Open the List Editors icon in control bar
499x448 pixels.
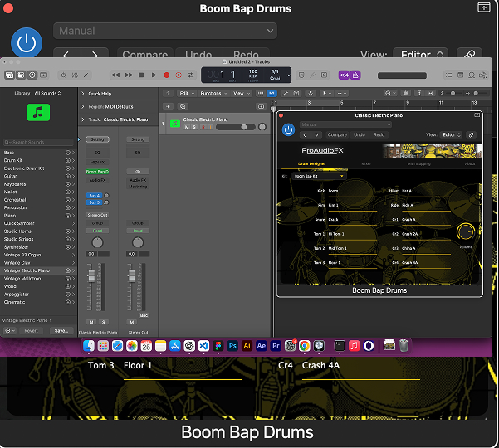point(448,75)
